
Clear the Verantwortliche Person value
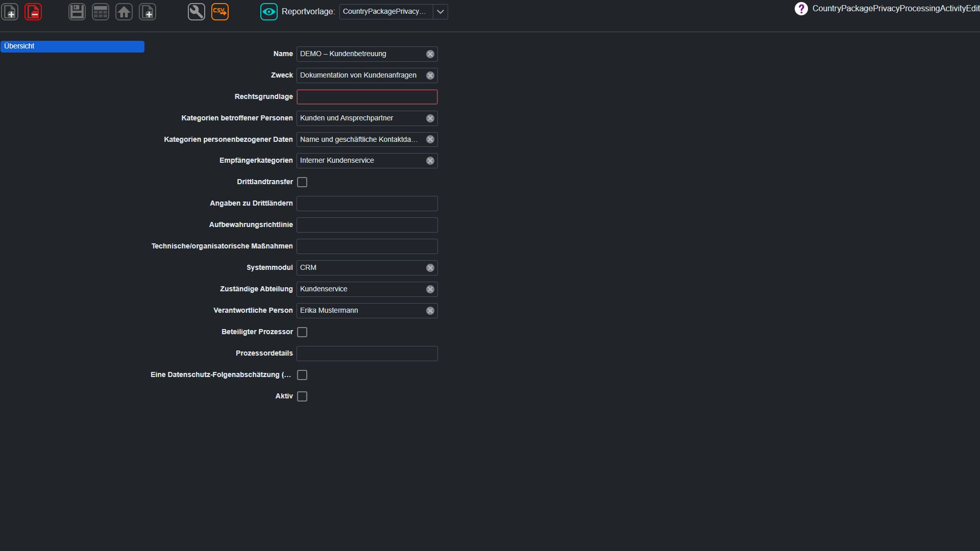click(430, 311)
